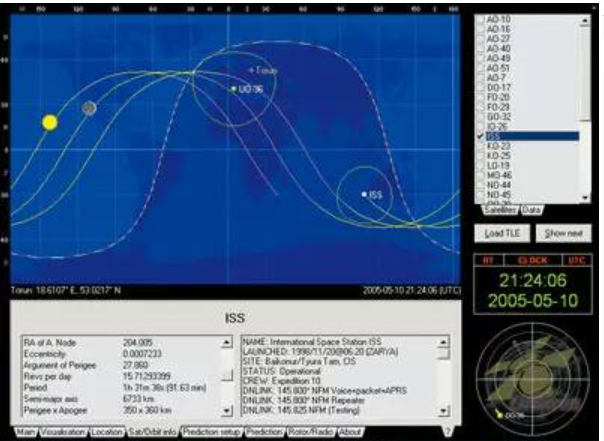Click down arrow of satellite list scrollbar
Screen dimensions: 604x441
[585, 198]
